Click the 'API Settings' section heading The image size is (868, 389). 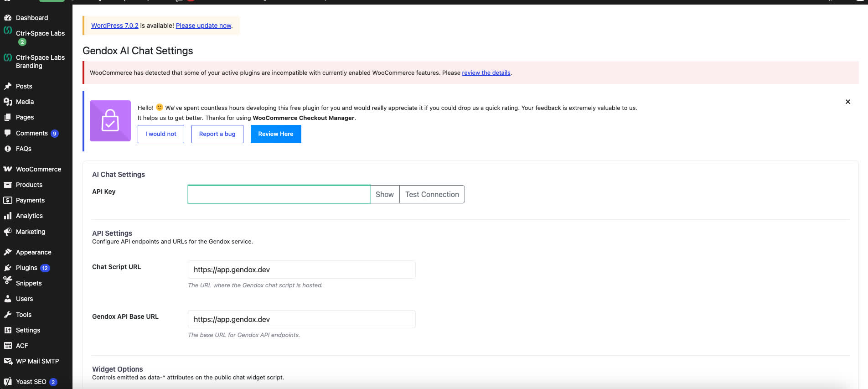(x=112, y=233)
